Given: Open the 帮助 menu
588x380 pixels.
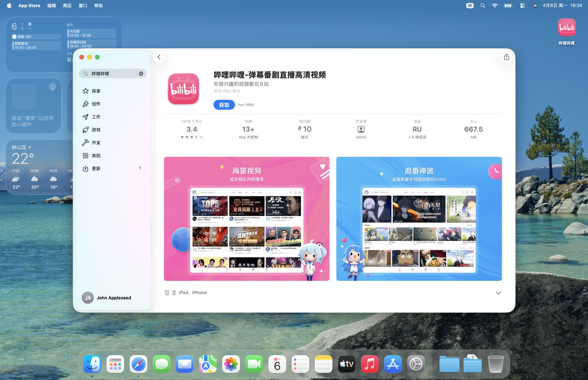Looking at the screenshot, I should coord(99,5).
